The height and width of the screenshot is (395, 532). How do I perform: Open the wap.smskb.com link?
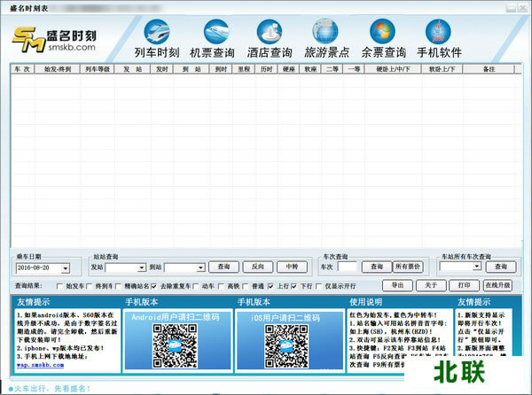(x=38, y=365)
